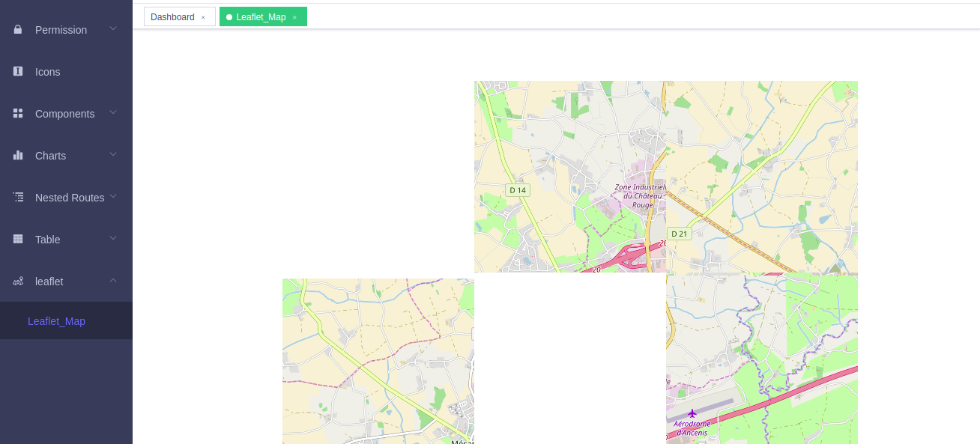Expand the Permission menu chevron
Image resolution: width=980 pixels, height=444 pixels.
click(113, 30)
